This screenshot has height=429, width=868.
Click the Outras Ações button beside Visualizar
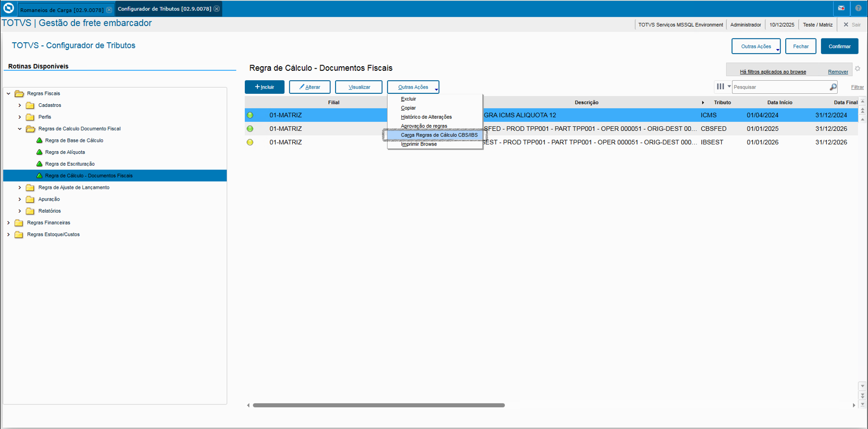tap(413, 87)
